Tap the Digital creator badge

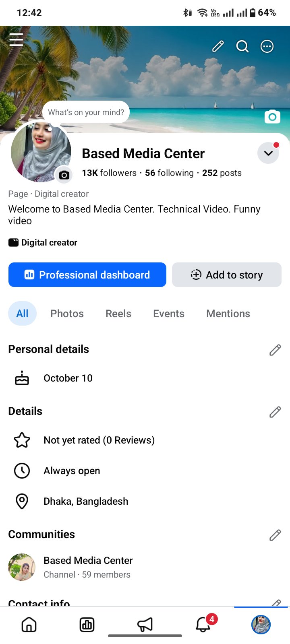[x=43, y=243]
